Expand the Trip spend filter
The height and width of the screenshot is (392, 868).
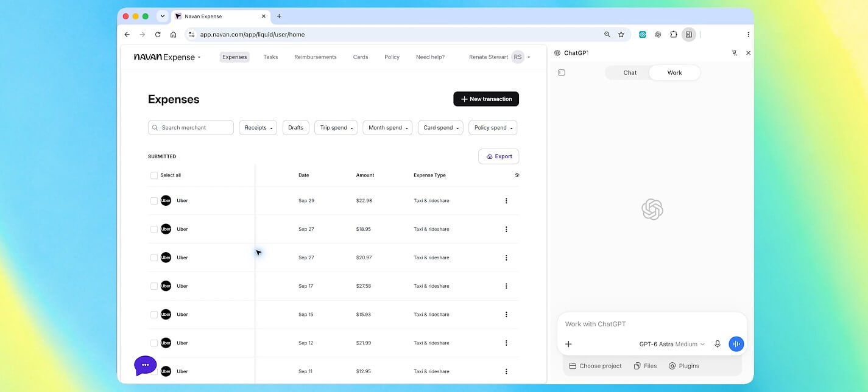[x=336, y=128]
